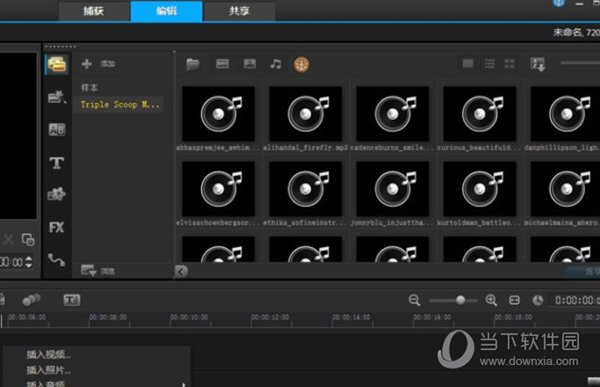Click the 00:00:16:00 mark on timeline ruler
The image size is (600, 387).
click(x=432, y=317)
